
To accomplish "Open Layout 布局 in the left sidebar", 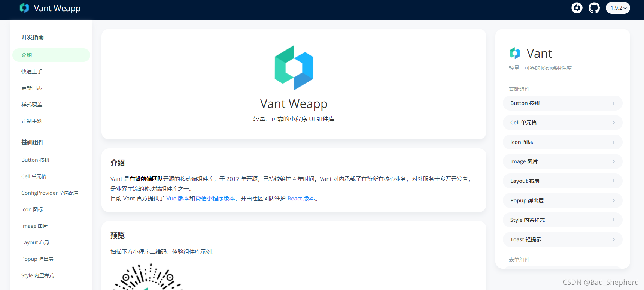I will click(x=35, y=242).
